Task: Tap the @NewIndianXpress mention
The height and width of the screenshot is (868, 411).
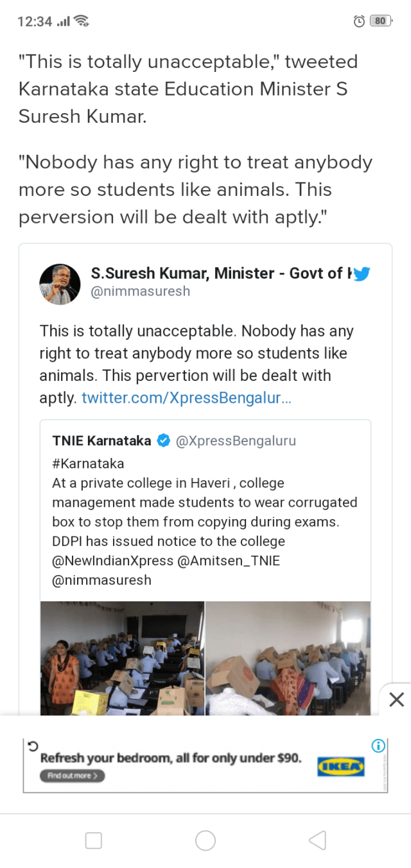Action: [x=113, y=560]
